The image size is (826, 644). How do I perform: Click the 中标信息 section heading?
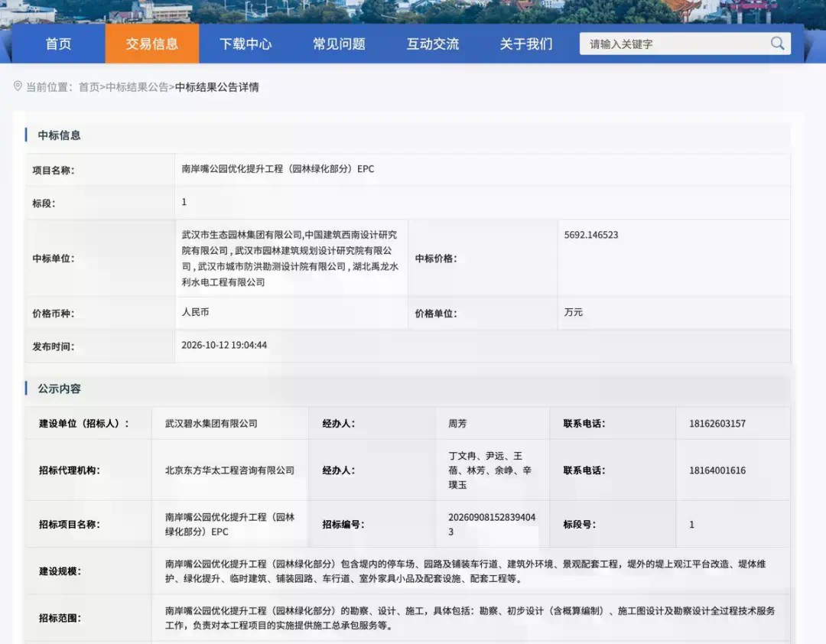(x=59, y=135)
